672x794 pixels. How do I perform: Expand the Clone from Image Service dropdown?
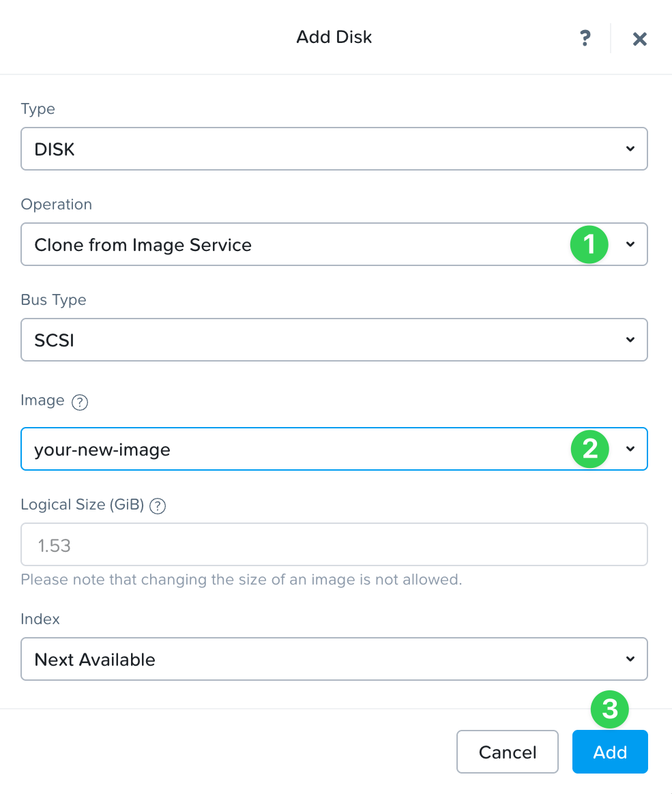click(334, 244)
